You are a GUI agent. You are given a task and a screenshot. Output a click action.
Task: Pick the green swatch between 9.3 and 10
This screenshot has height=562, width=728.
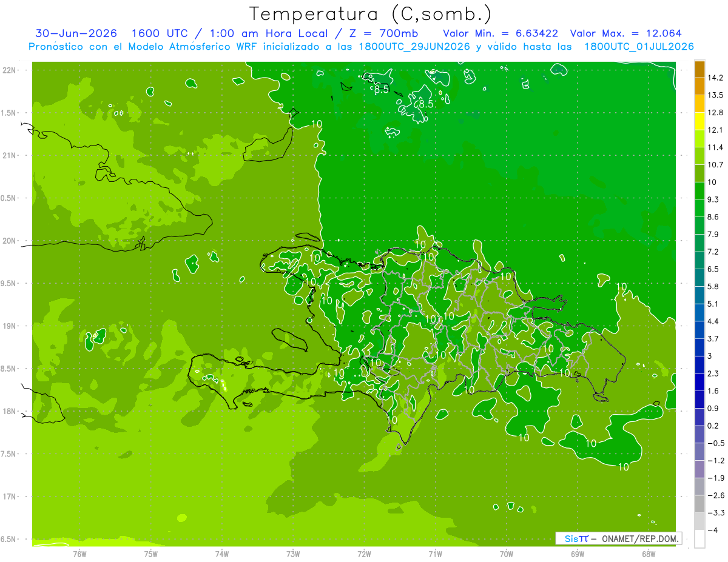coord(699,191)
